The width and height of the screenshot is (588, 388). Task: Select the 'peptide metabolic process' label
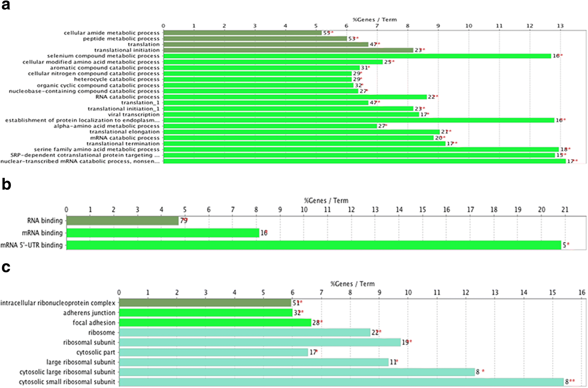(x=121, y=39)
